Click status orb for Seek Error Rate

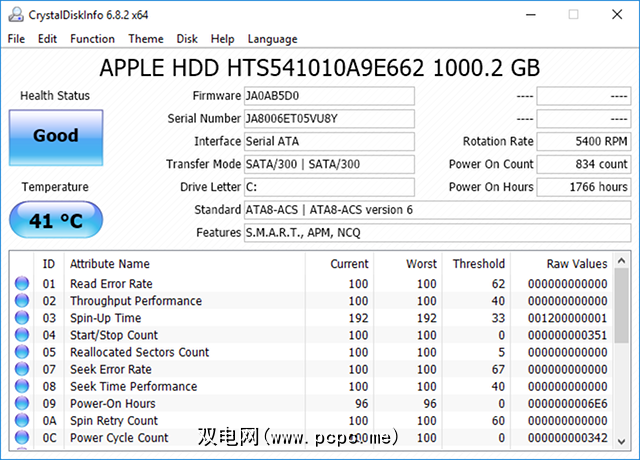click(x=22, y=369)
